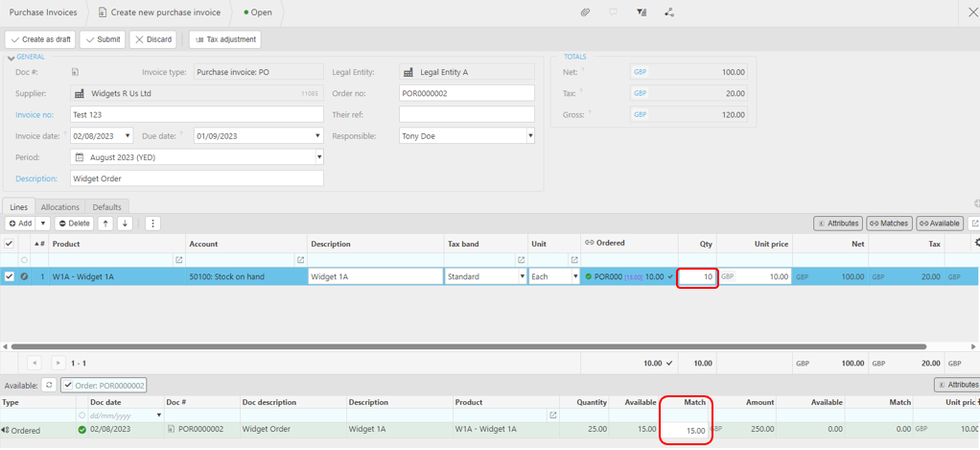This screenshot has width=980, height=450.
Task: Open the comments speech bubble icon
Action: coord(614,12)
